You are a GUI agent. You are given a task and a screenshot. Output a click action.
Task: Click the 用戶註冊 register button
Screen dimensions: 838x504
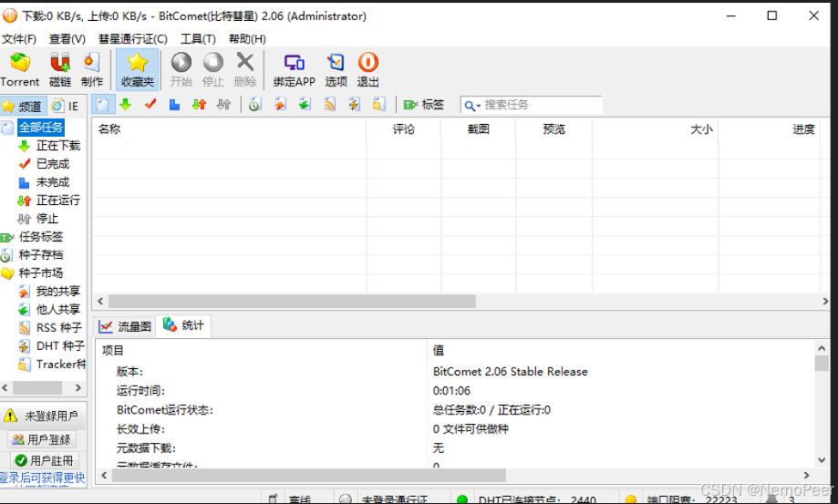(x=45, y=460)
